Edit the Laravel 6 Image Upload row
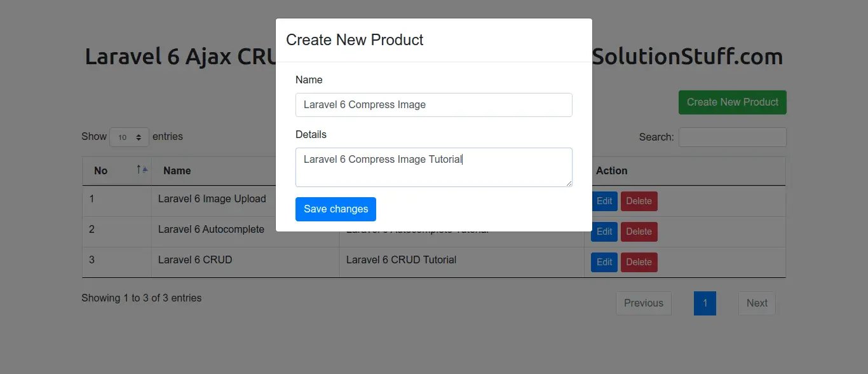 click(604, 202)
